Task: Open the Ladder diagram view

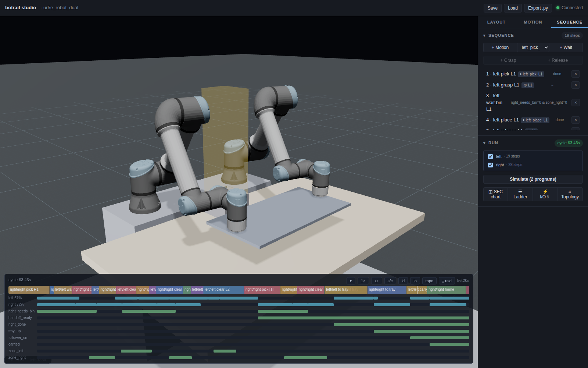Action: (x=520, y=194)
